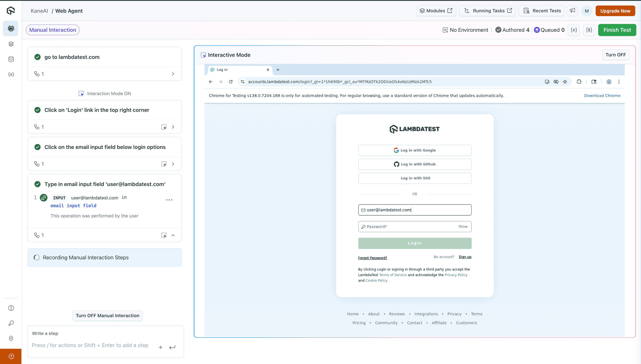Open the Chrome three-dot menu
The height and width of the screenshot is (364, 641).
(x=619, y=82)
